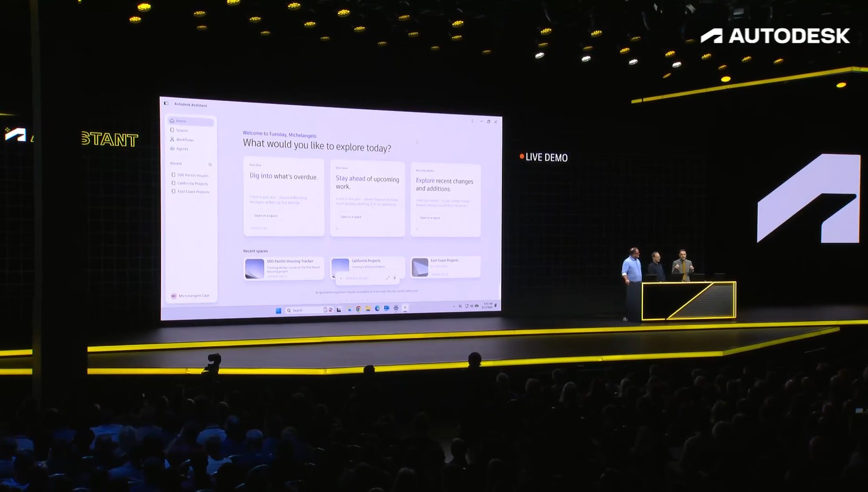Open Microsoft Store icon on taskbar
Viewport: 868px width, 492px height.
tap(386, 308)
